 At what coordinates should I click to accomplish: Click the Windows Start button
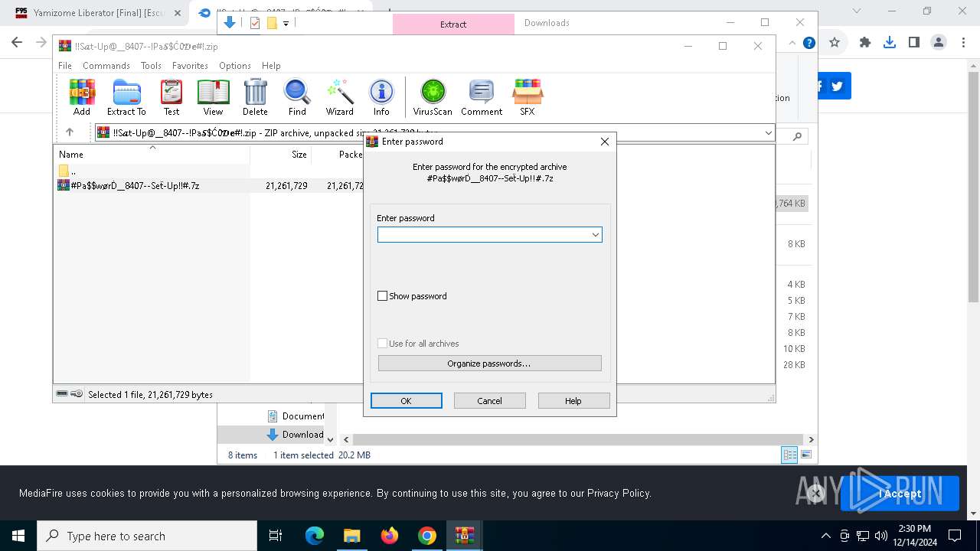(x=18, y=536)
